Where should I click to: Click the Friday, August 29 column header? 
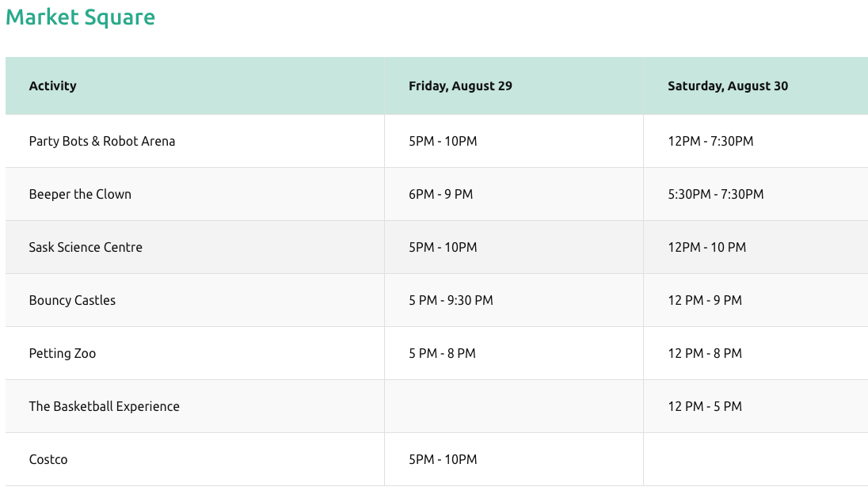tap(460, 86)
